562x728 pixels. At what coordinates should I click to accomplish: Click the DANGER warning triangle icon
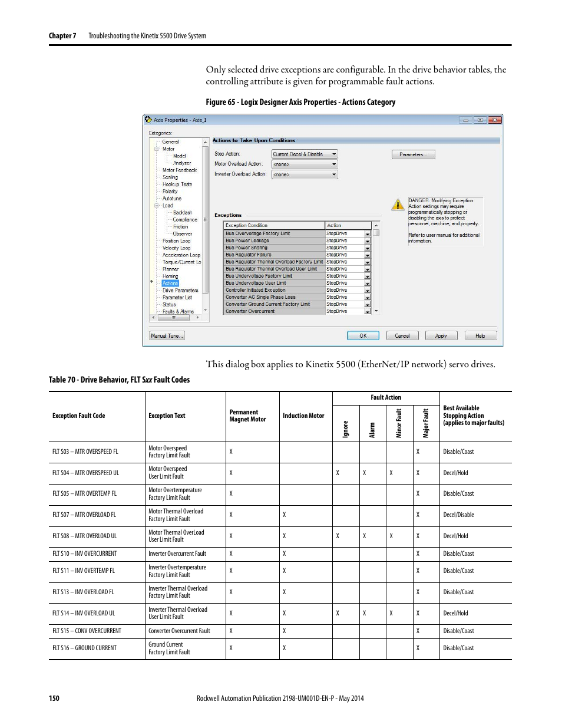[x=397, y=204]
